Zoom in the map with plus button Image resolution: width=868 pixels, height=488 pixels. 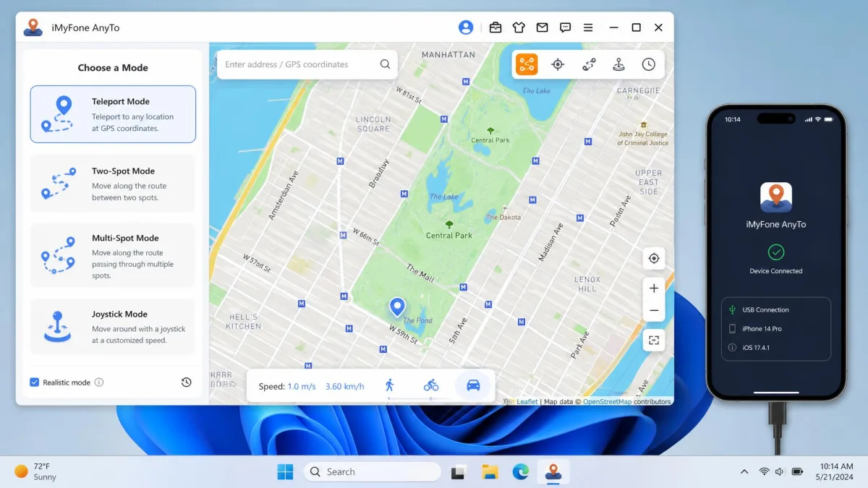(654, 288)
